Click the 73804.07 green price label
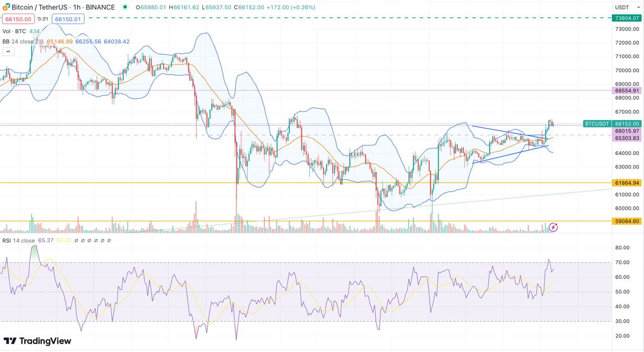The height and width of the screenshot is (352, 644). 626,18
